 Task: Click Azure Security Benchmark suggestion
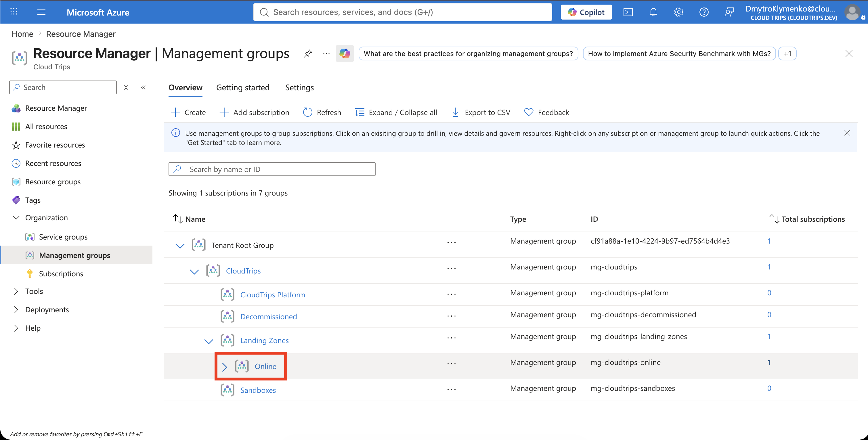point(679,53)
